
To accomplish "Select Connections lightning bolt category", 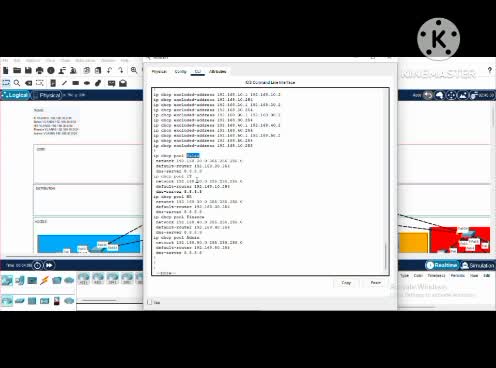I will click(x=44, y=281).
